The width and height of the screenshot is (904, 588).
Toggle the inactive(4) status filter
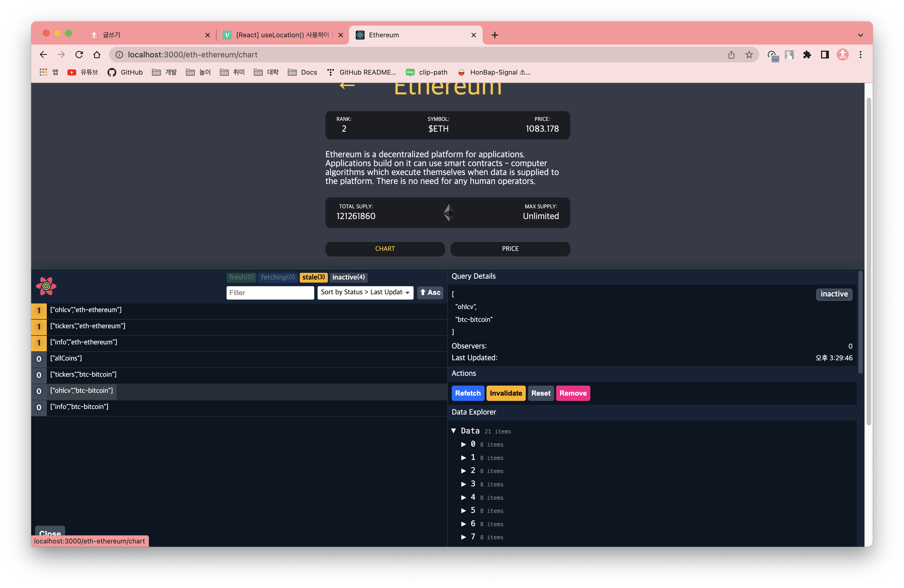(x=348, y=277)
